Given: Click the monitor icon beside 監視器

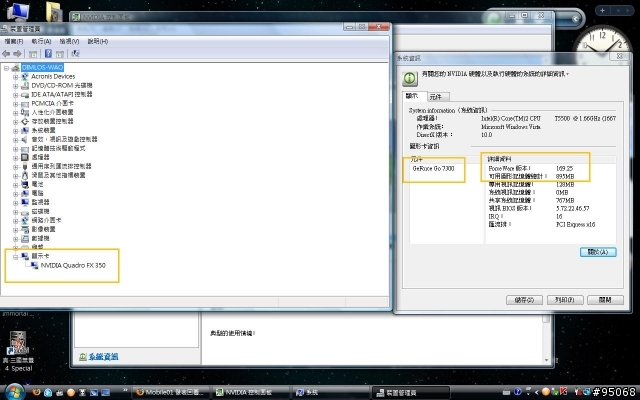Looking at the screenshot, I should point(24,202).
